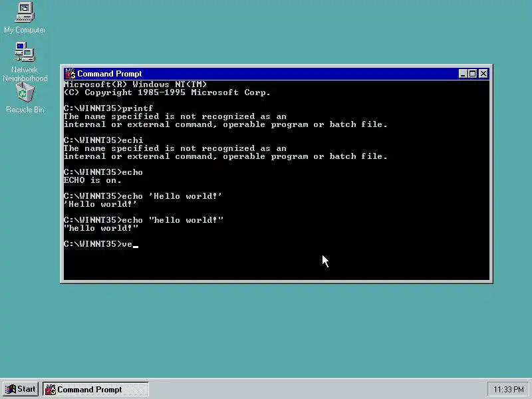The height and width of the screenshot is (399, 532).
Task: Click the "hello world!" double-quoted output line
Action: click(x=101, y=228)
